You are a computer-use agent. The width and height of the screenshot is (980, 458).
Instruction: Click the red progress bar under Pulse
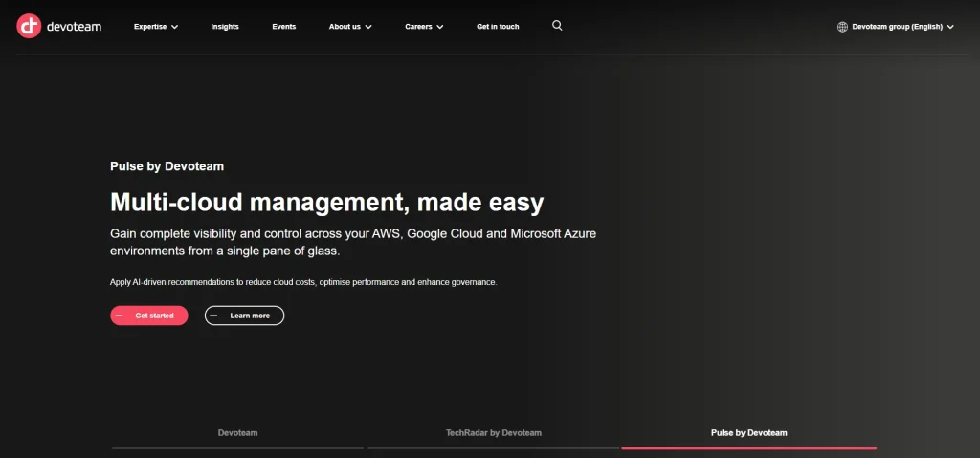click(748, 448)
